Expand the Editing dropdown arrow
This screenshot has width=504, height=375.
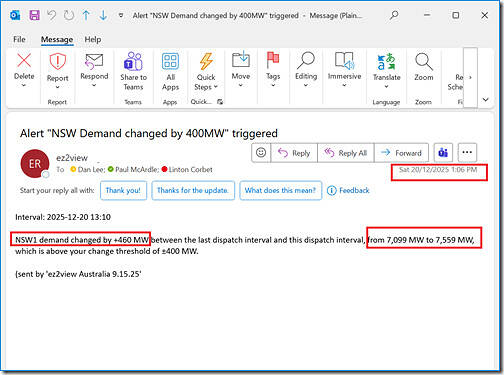tap(306, 85)
